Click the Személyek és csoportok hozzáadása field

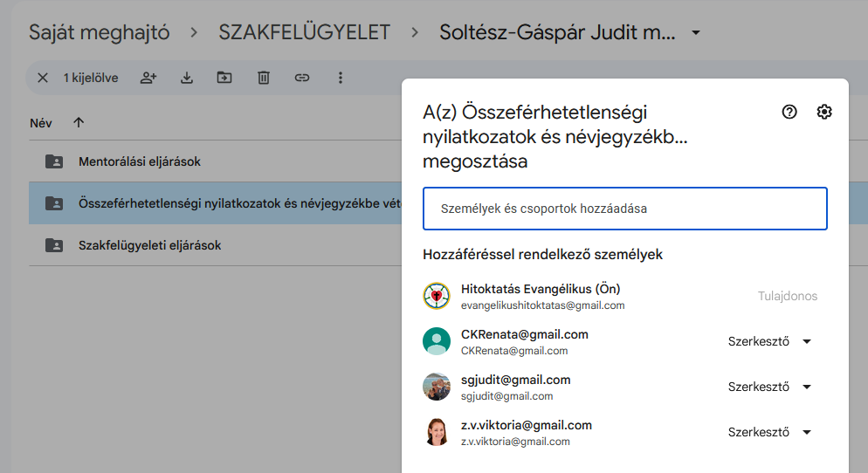tap(625, 209)
